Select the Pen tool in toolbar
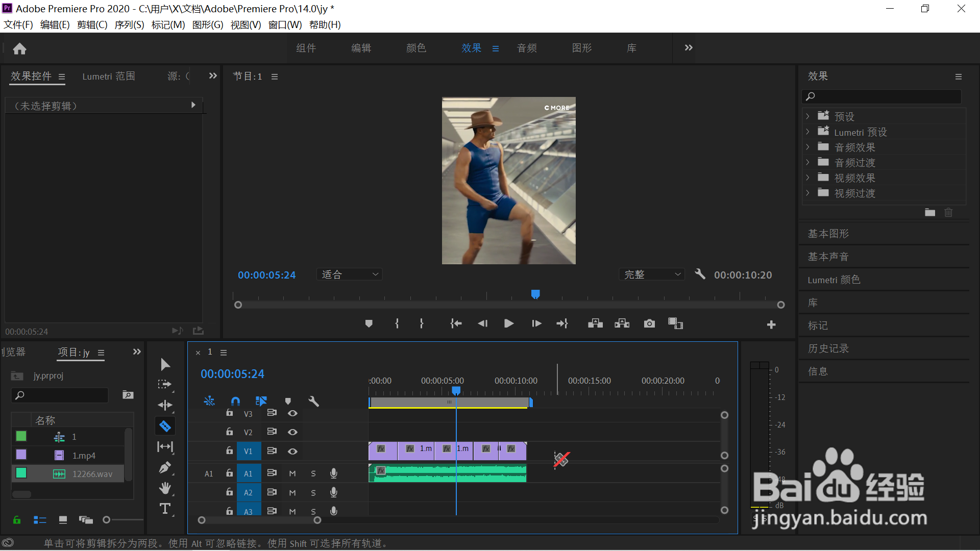980x551 pixels. click(165, 467)
